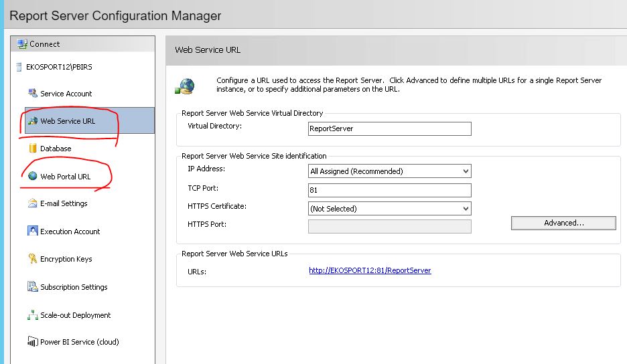Go to the Database page

pyautogui.click(x=56, y=149)
